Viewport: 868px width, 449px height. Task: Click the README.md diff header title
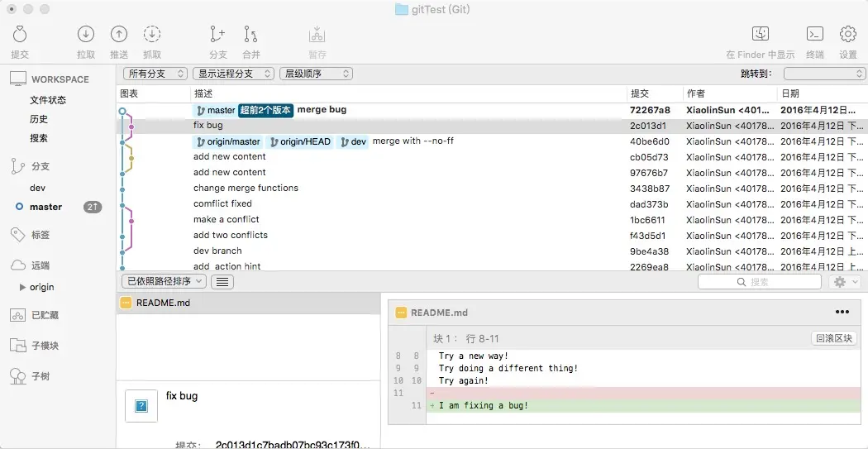click(439, 313)
